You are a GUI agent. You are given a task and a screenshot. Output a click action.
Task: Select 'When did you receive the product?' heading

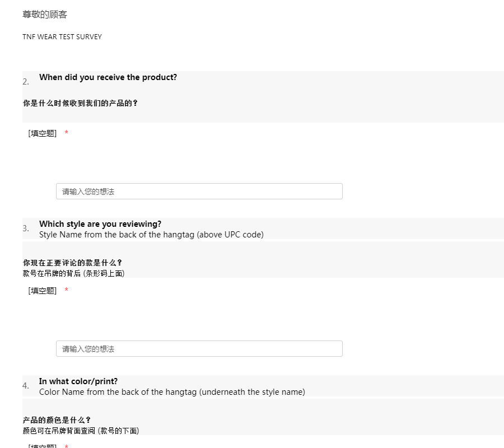pyautogui.click(x=108, y=77)
